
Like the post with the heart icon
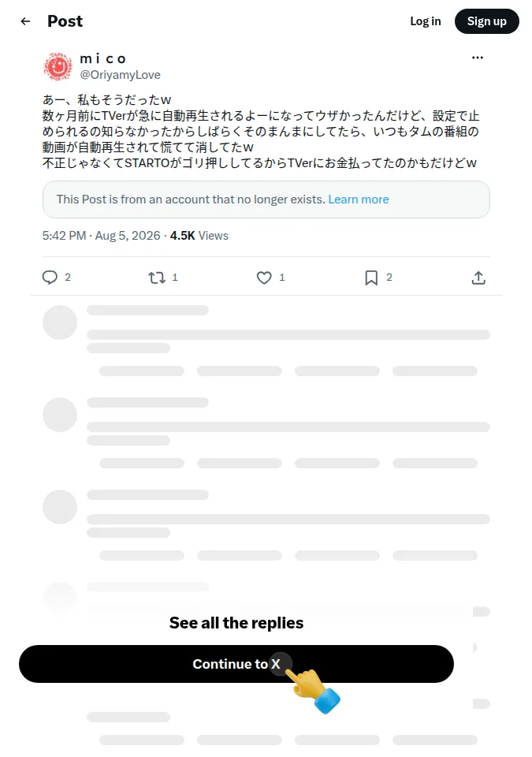[264, 278]
